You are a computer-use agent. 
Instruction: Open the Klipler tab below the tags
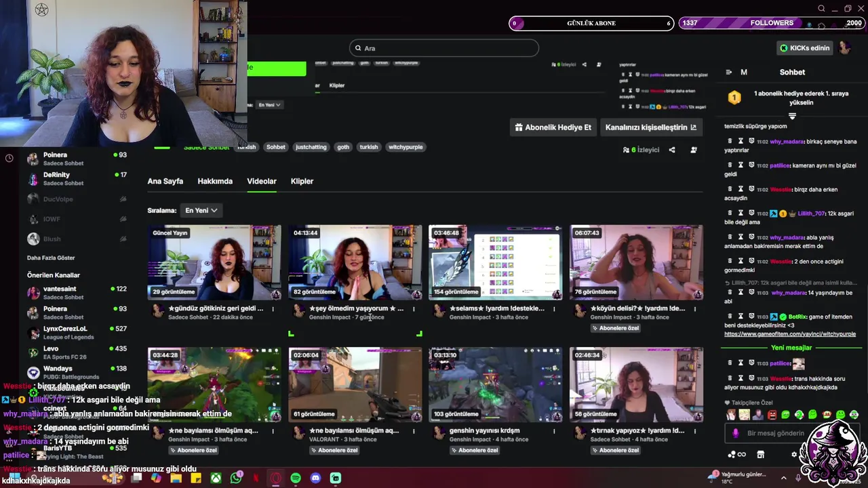(x=302, y=181)
